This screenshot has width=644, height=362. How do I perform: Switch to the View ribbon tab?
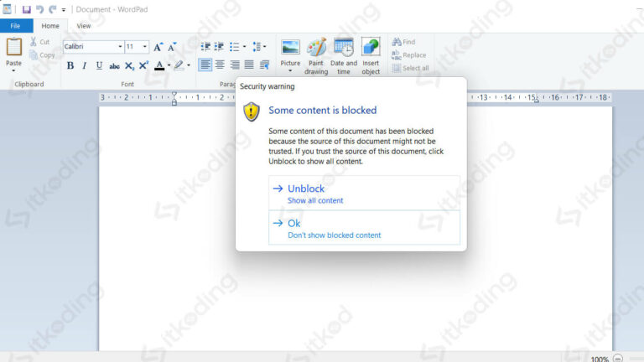[84, 26]
